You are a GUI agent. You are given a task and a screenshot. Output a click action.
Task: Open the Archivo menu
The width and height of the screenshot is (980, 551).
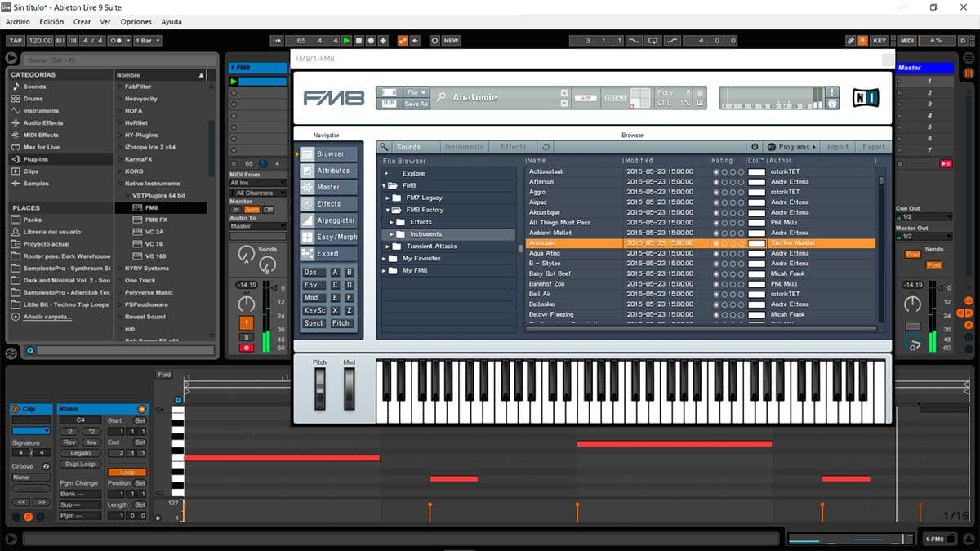(18, 22)
